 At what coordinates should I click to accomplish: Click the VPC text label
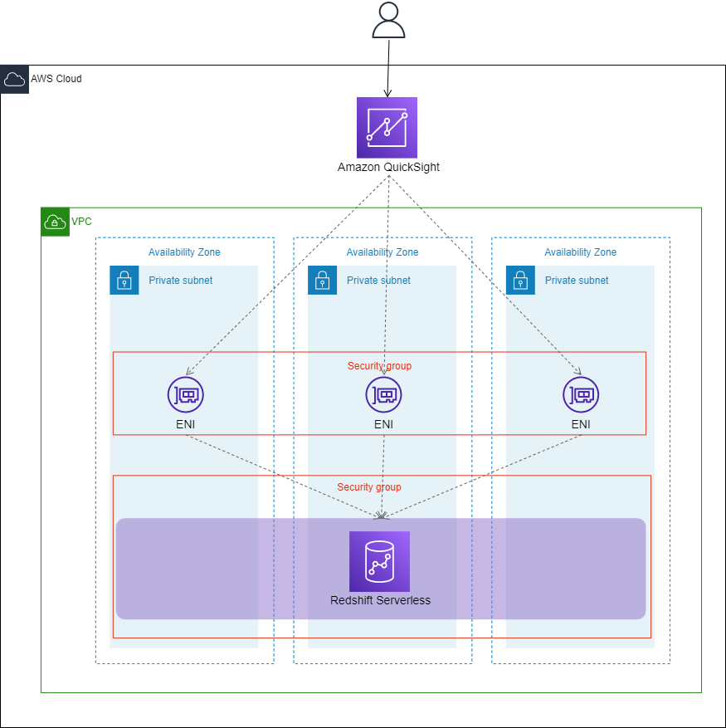point(82,222)
